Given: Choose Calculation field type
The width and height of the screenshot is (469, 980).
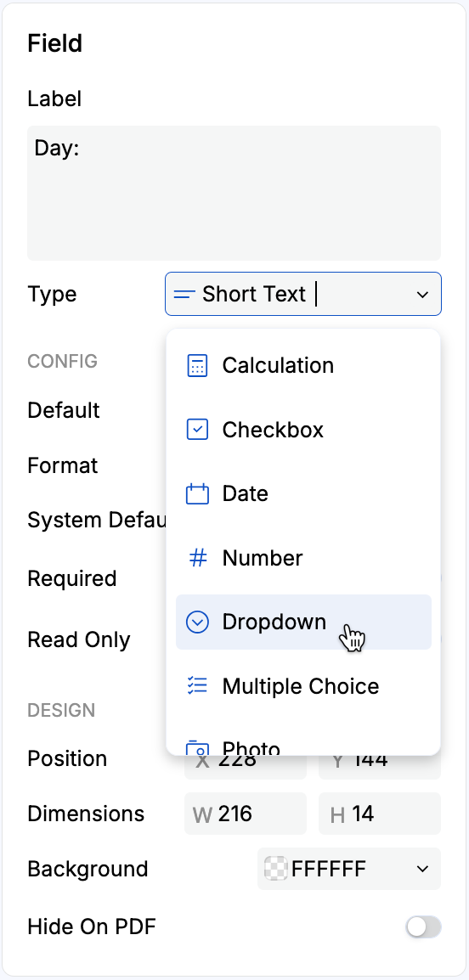Looking at the screenshot, I should click(304, 366).
